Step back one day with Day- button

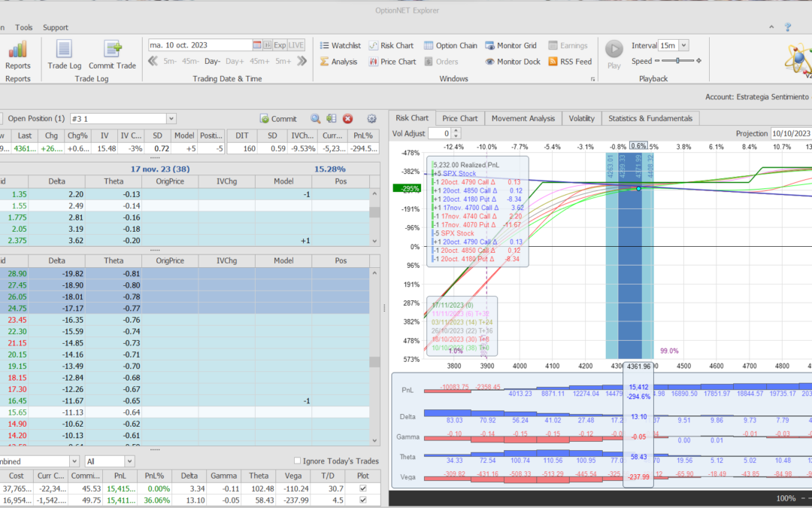212,62
